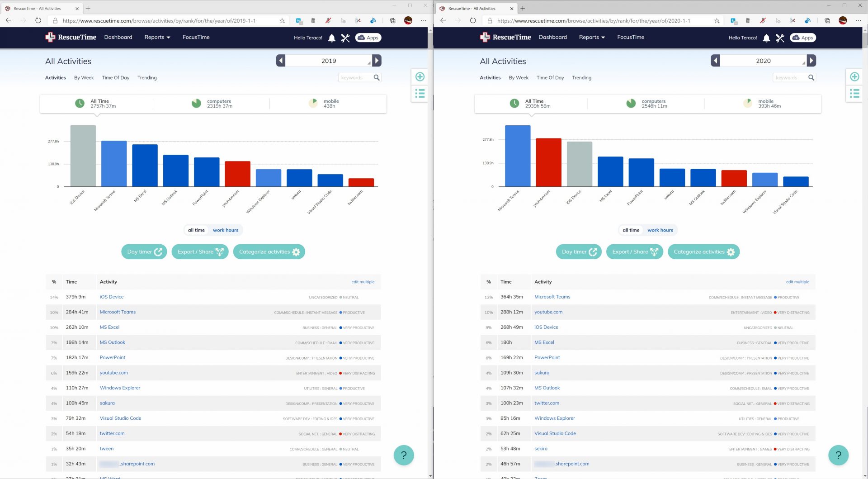Open help question mark in 2020 window
Screen dimensions: 868x479
tap(838, 455)
